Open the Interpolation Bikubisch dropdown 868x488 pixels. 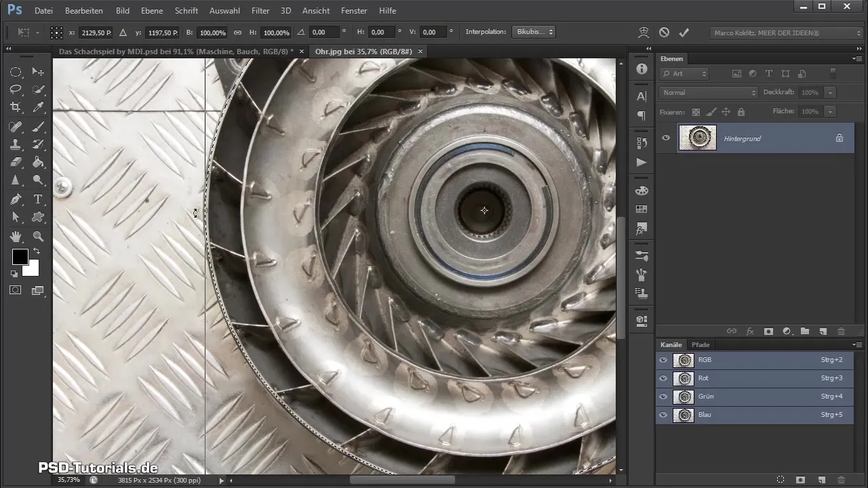532,32
